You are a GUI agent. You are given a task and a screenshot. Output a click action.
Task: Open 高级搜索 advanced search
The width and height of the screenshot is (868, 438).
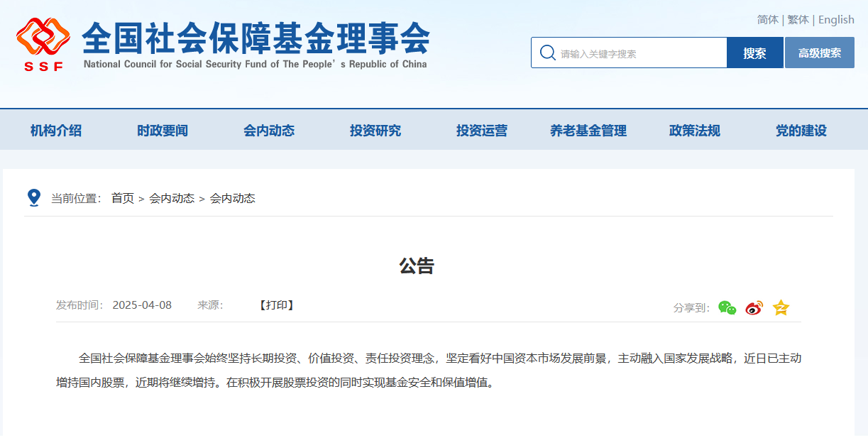coord(819,53)
